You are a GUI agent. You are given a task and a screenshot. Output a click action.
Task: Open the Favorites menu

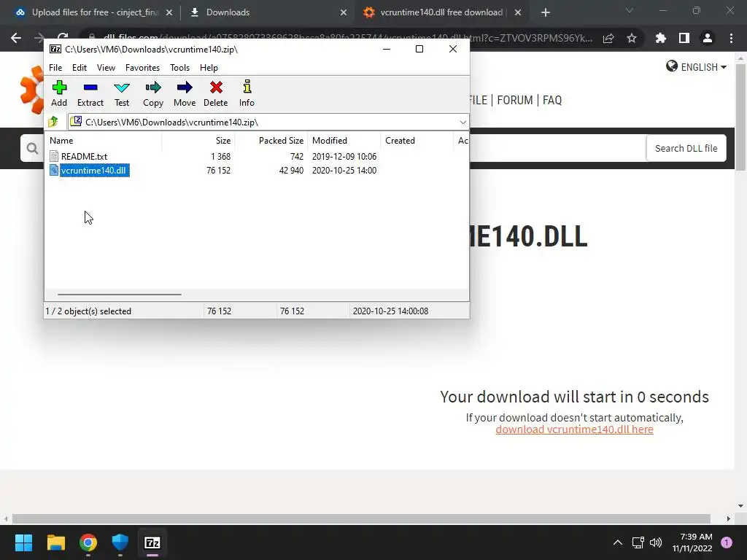click(142, 68)
